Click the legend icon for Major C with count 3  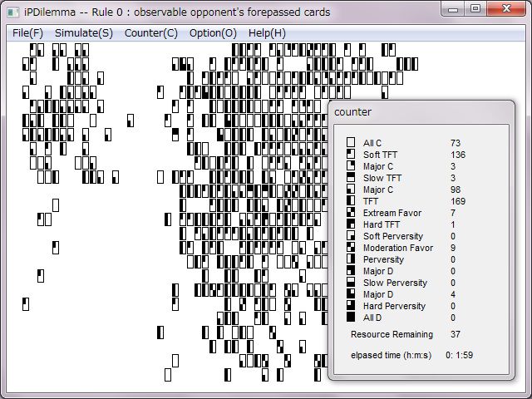[351, 165]
